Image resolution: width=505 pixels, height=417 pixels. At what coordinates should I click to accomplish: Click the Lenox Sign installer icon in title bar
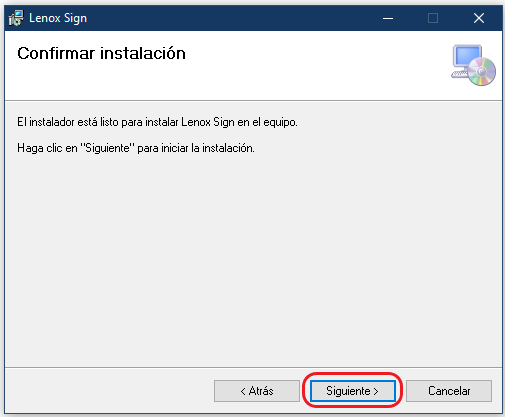tap(16, 18)
